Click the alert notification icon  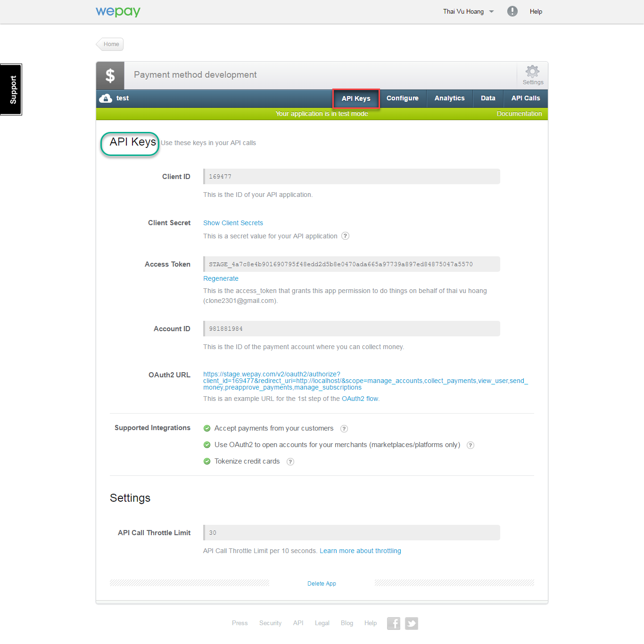pos(512,11)
